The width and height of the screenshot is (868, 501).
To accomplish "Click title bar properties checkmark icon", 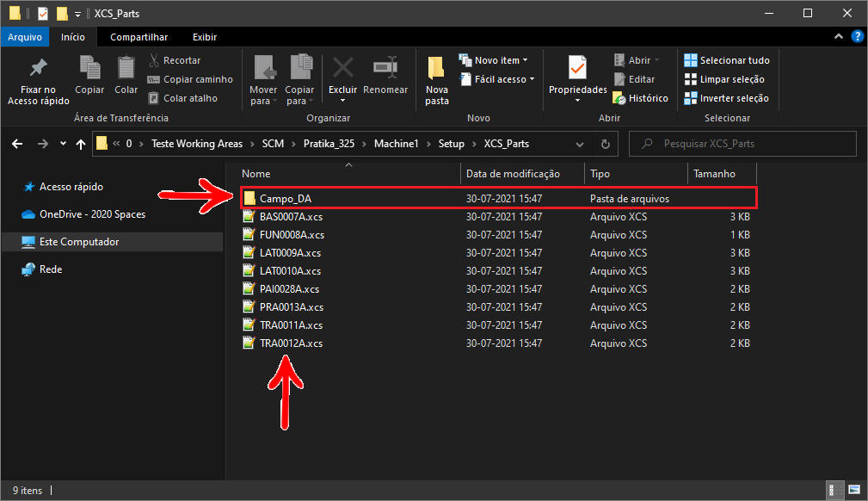I will coord(43,13).
